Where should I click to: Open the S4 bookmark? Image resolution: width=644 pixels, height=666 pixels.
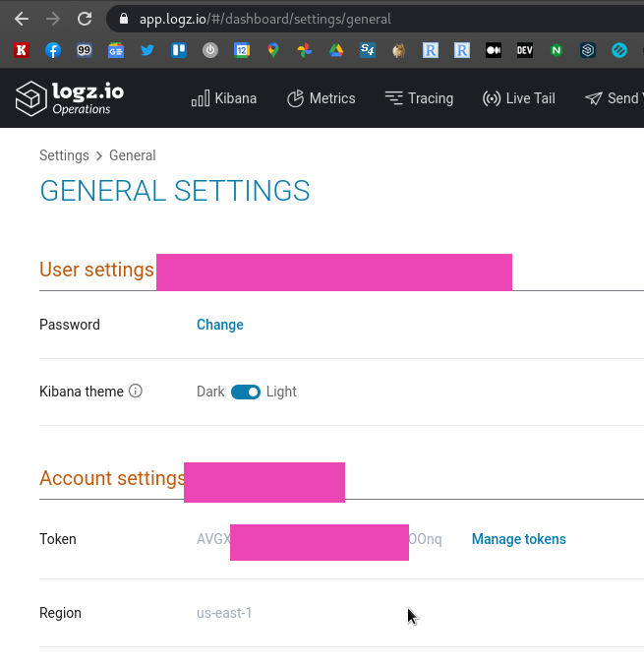point(367,50)
